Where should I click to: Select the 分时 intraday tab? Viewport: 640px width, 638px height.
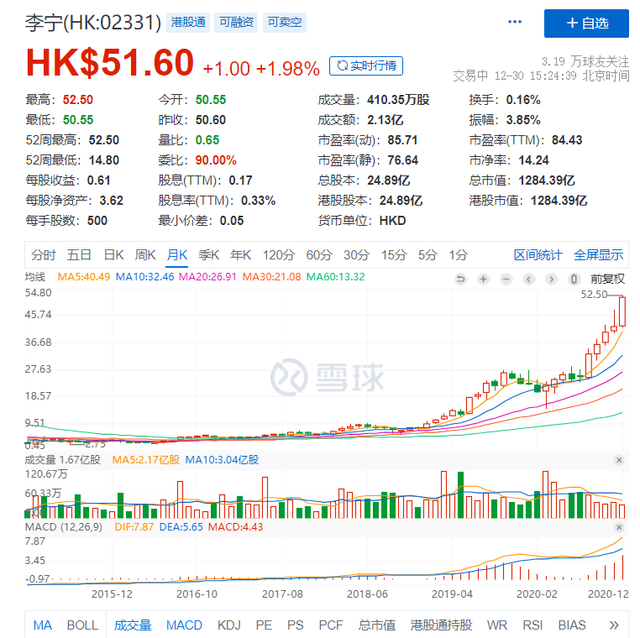coord(44,254)
